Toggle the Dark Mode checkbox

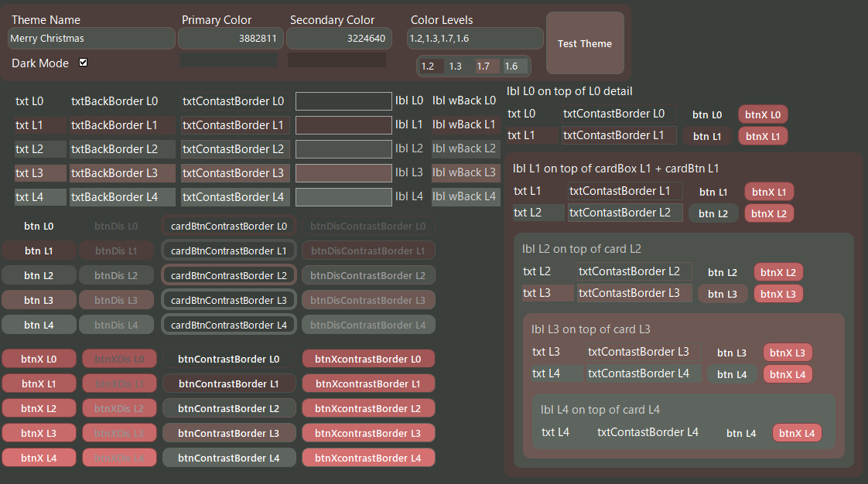tap(84, 63)
